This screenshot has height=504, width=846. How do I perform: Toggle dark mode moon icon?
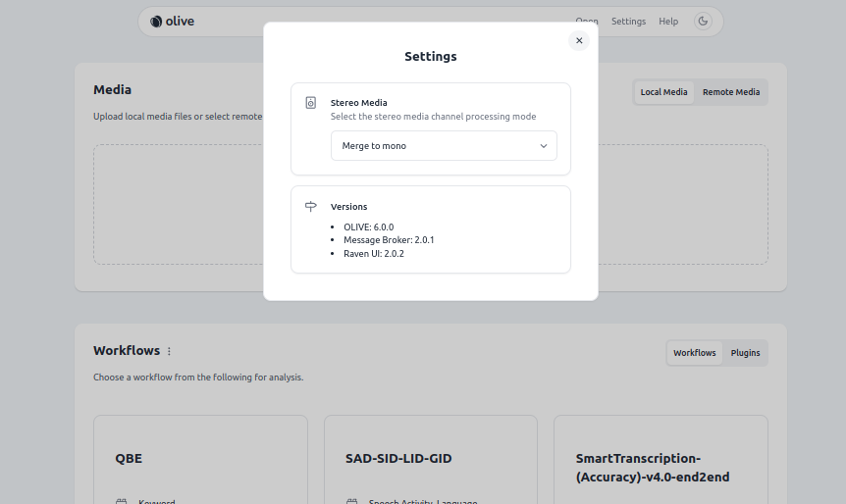tap(703, 22)
